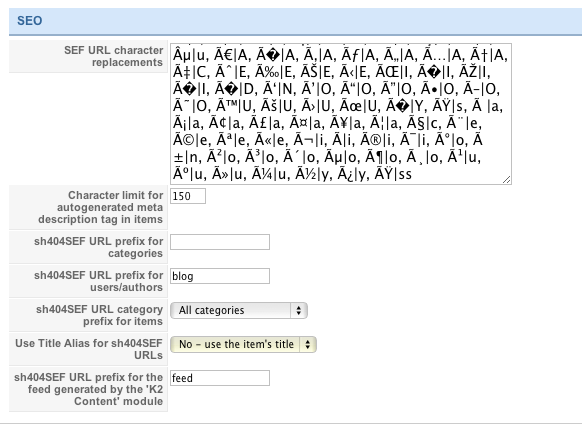Click the sh404SEF URL prefix for categories label
582x430 pixels.
[98, 247]
